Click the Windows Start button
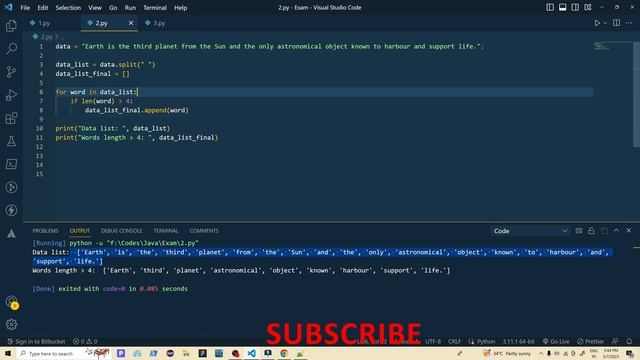The width and height of the screenshot is (640, 360). [x=8, y=353]
